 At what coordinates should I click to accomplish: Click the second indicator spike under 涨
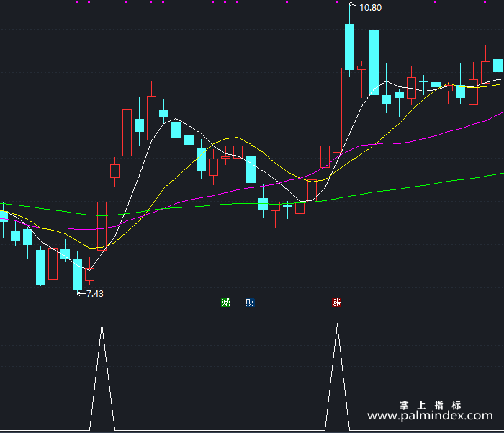[337, 325]
